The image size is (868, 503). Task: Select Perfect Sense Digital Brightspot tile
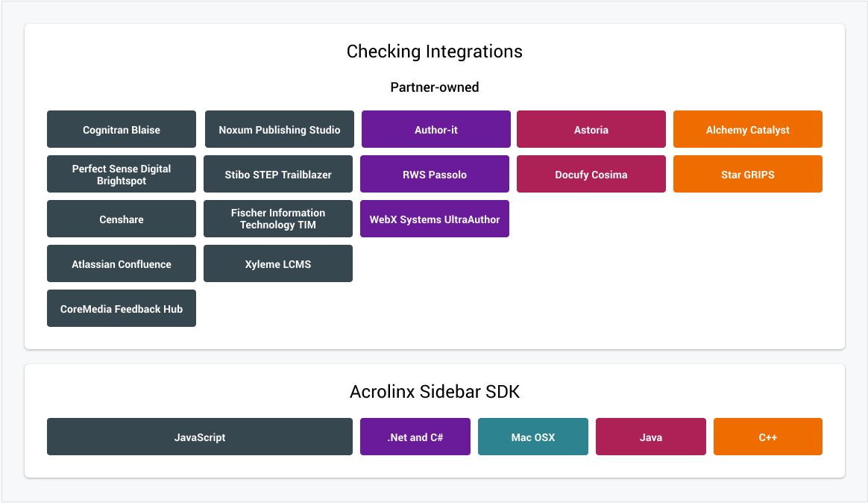point(122,174)
